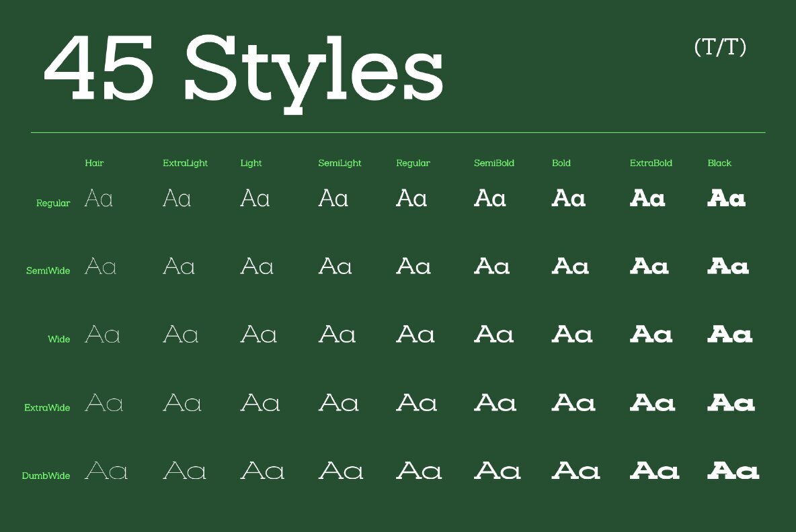The width and height of the screenshot is (796, 532).
Task: Choose the SemiWide Regular-weight Aa sample
Action: pos(413,266)
